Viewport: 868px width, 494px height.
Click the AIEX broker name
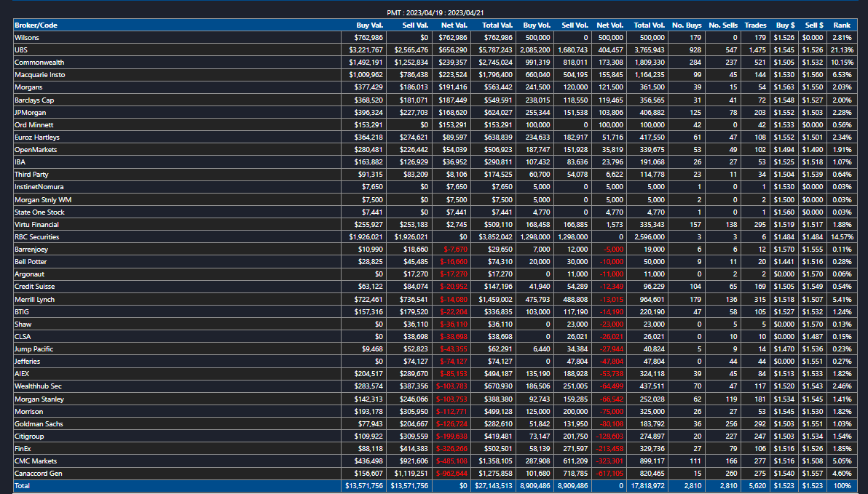click(22, 374)
